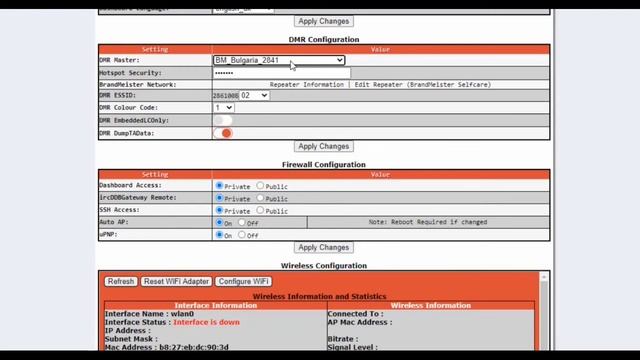This screenshot has width=640, height=360.
Task: Click the 'DMR Master:' setting label
Action: [x=119, y=60]
